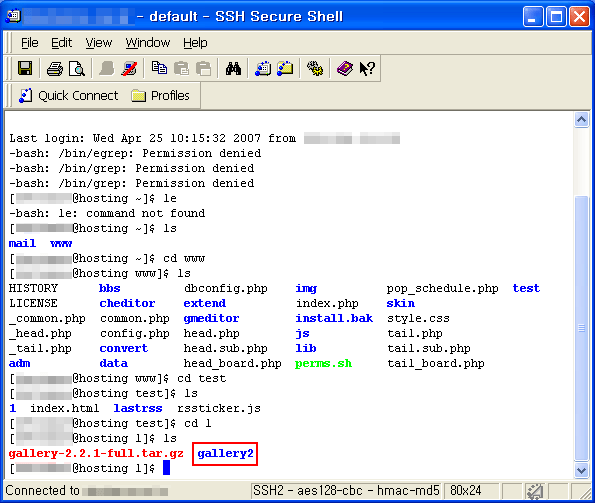Click the What's This help cursor icon
The image size is (595, 503).
click(367, 69)
